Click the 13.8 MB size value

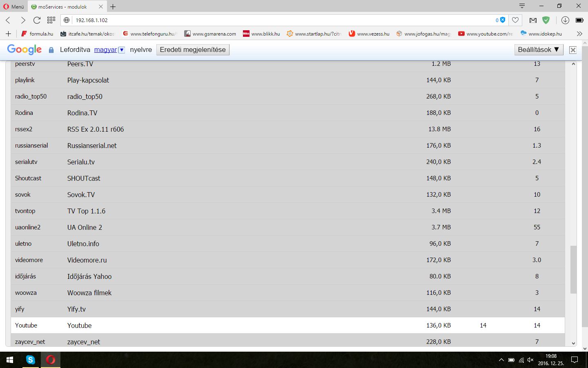pos(439,129)
